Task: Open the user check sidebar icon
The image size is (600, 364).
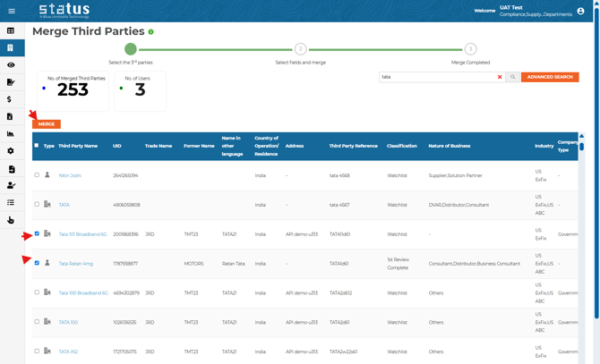Action: [11, 185]
